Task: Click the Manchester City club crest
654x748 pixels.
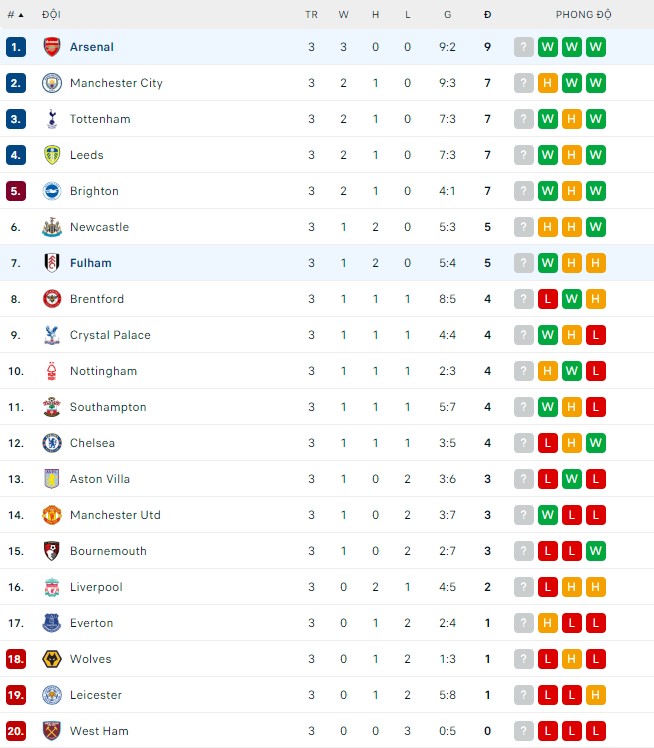Action: click(52, 83)
